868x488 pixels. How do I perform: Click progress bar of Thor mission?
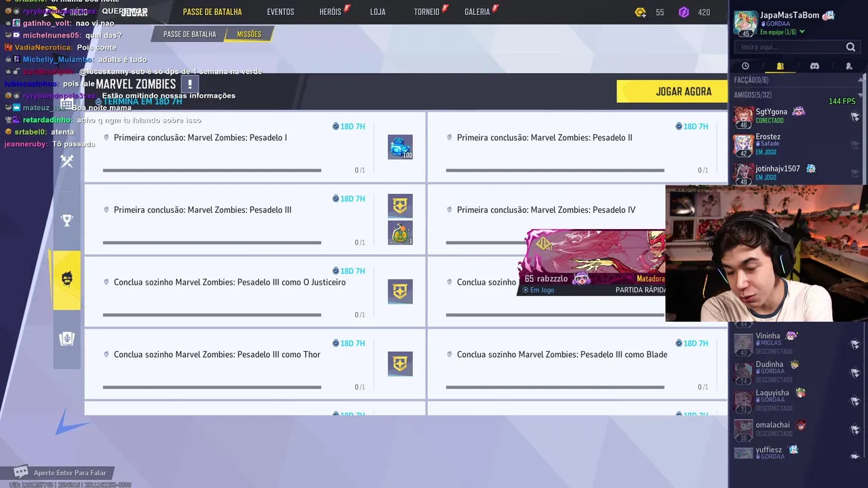coord(212,387)
